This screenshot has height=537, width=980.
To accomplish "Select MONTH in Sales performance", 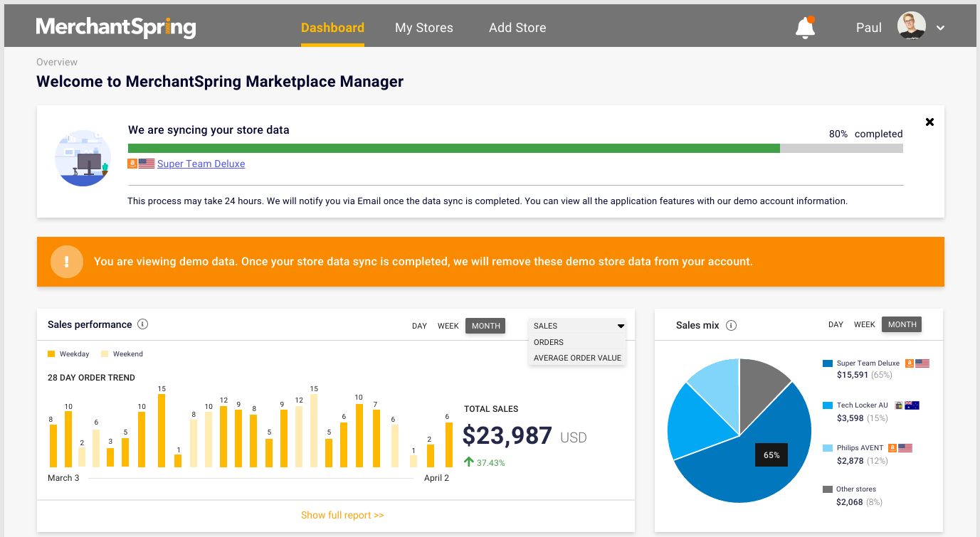I will pyautogui.click(x=485, y=326).
